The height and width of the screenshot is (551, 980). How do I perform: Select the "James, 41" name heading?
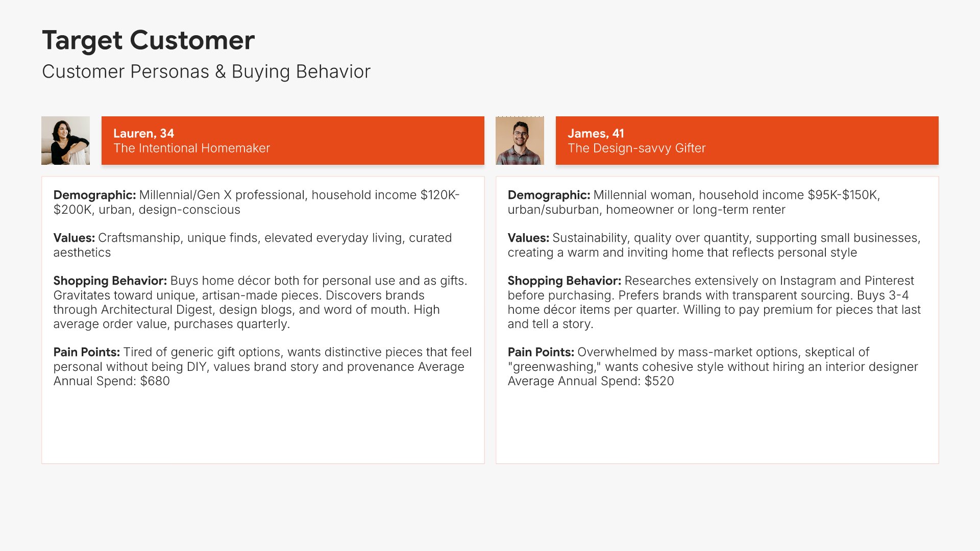(595, 134)
